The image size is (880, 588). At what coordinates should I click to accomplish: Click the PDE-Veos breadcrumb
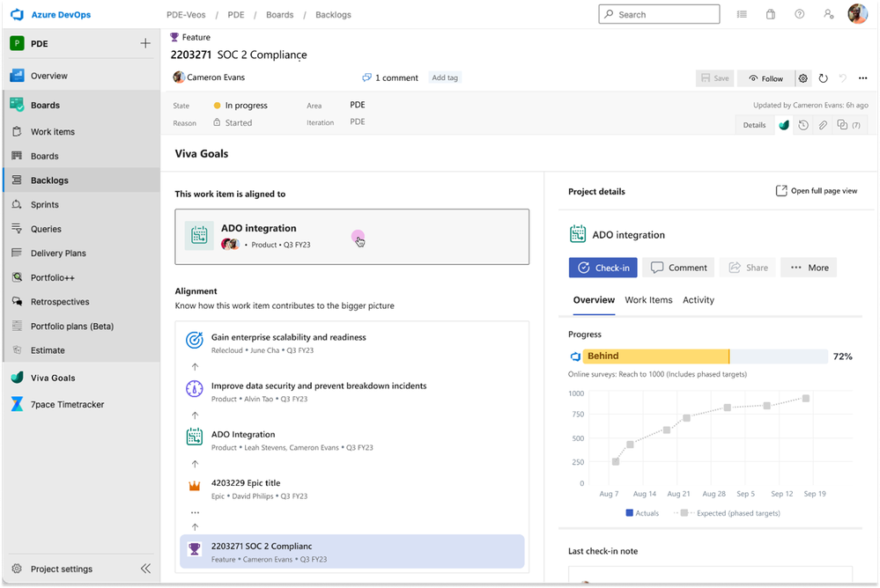186,15
